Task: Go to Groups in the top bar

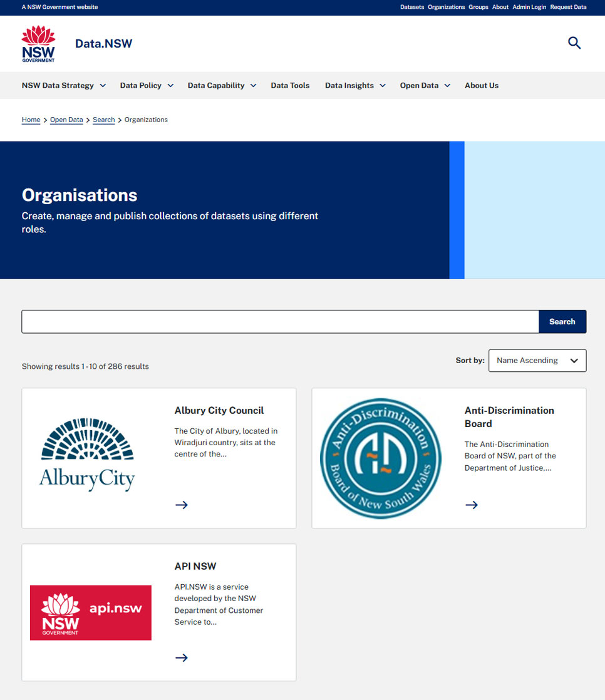Action: [478, 7]
